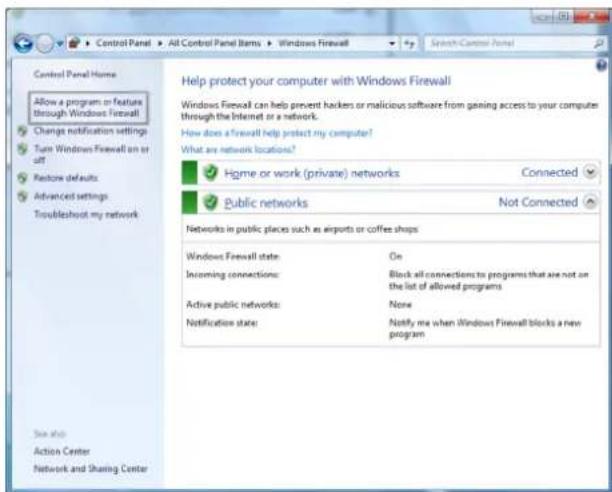Click the refresh button beside address bar
The image size is (612, 492).
[x=409, y=44]
